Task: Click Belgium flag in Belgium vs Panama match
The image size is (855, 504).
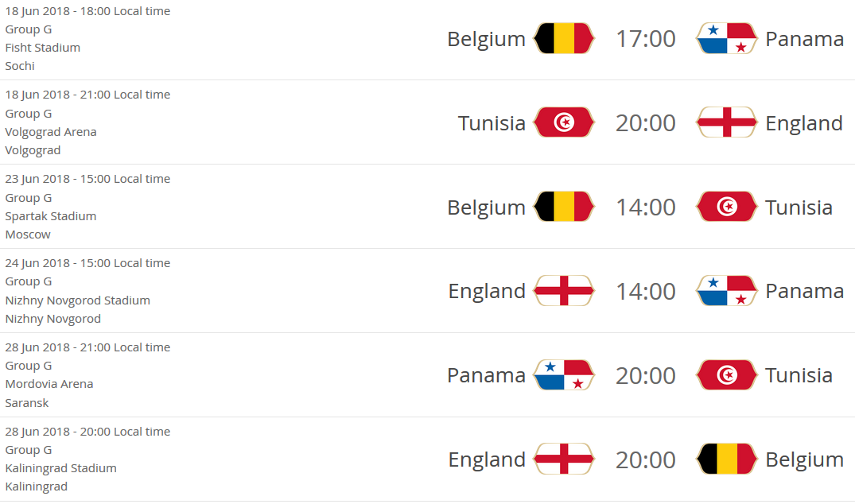Action: pos(564,38)
